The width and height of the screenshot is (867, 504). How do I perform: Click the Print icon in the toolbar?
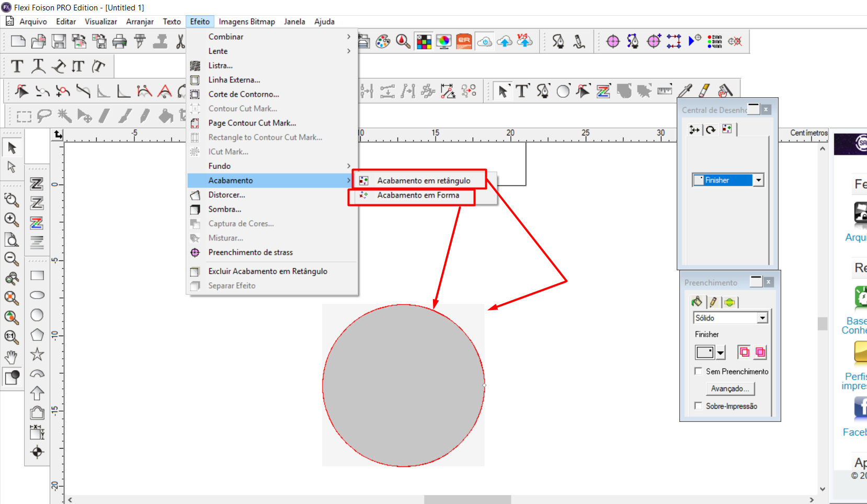(120, 41)
